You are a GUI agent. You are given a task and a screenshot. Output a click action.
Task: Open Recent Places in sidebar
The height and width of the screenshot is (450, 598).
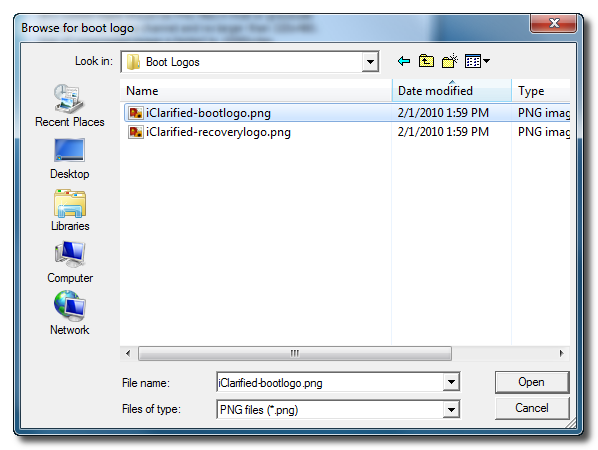(x=69, y=106)
